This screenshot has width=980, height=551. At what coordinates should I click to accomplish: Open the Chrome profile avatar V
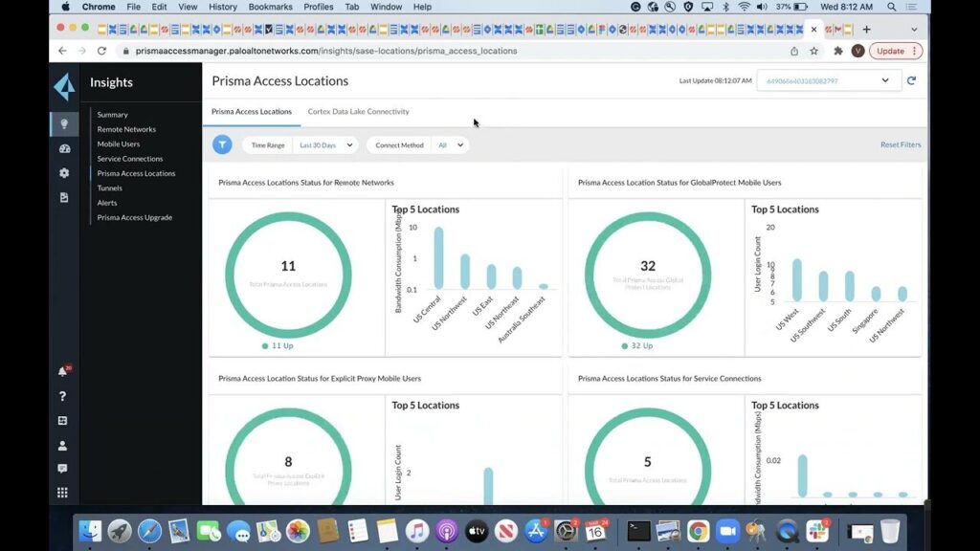858,52
